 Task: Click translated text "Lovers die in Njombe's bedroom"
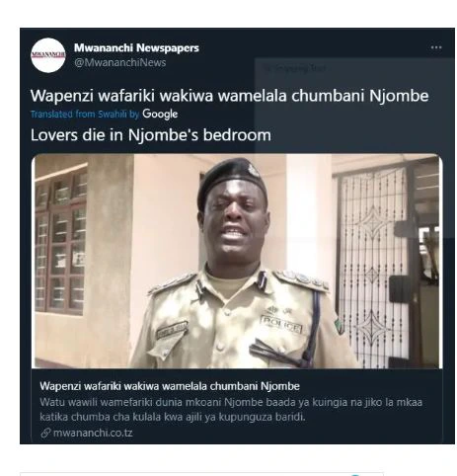[x=151, y=135]
